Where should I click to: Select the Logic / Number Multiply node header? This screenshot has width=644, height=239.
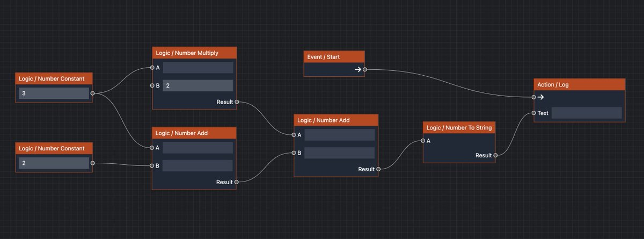pos(194,53)
